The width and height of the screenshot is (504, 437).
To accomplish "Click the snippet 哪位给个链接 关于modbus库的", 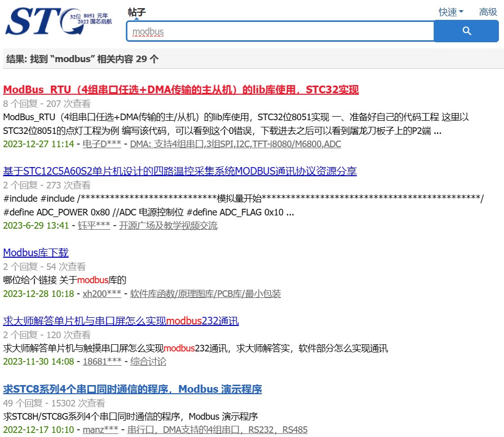I will click(x=65, y=280).
